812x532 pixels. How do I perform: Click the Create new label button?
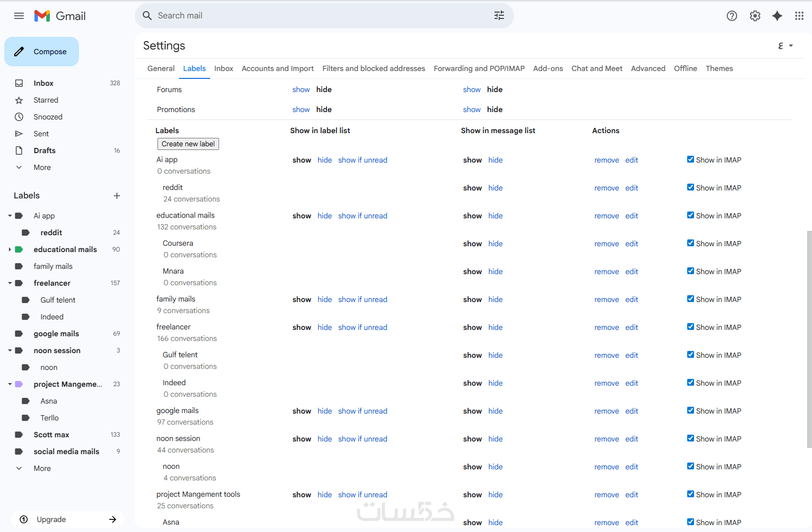188,144
